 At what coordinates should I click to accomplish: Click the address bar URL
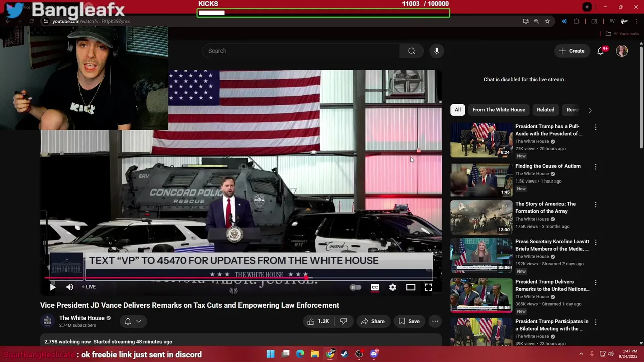click(91, 21)
